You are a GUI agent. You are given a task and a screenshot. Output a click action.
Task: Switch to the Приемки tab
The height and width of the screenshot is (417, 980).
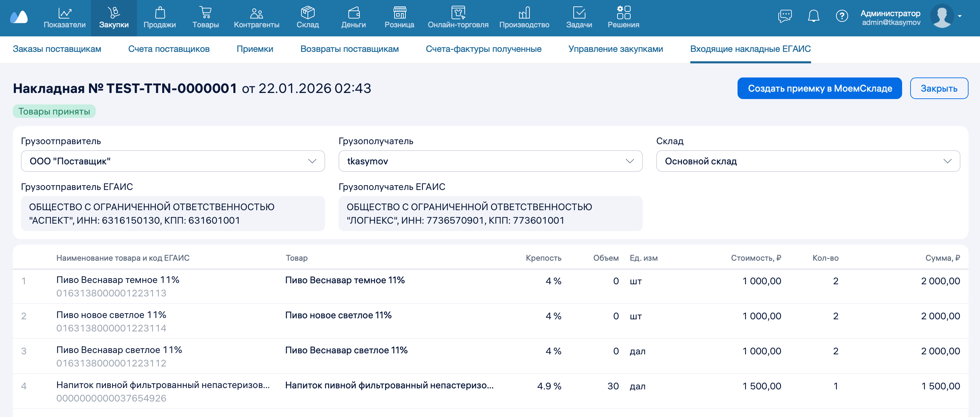[255, 49]
